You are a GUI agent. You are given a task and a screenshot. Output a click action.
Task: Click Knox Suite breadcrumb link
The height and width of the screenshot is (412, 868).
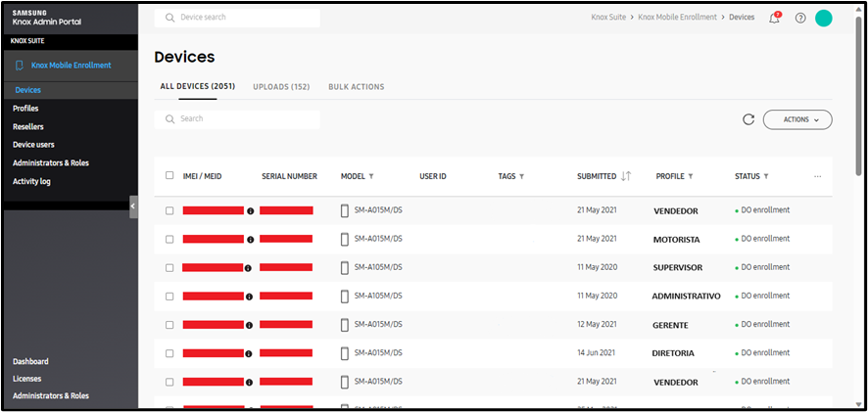pos(608,18)
